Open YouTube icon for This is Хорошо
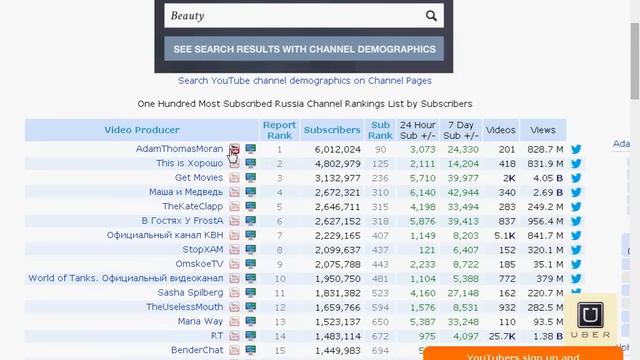This screenshot has height=360, width=640. coord(234,164)
